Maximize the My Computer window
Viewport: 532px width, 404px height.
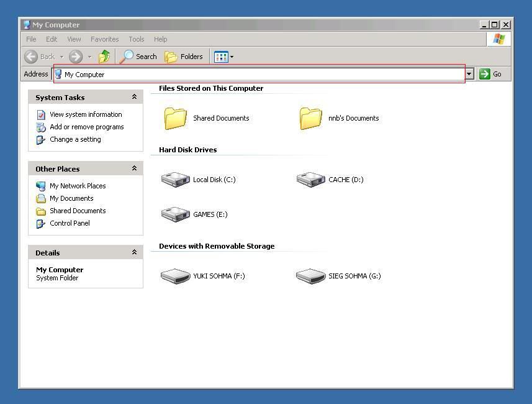click(x=495, y=25)
